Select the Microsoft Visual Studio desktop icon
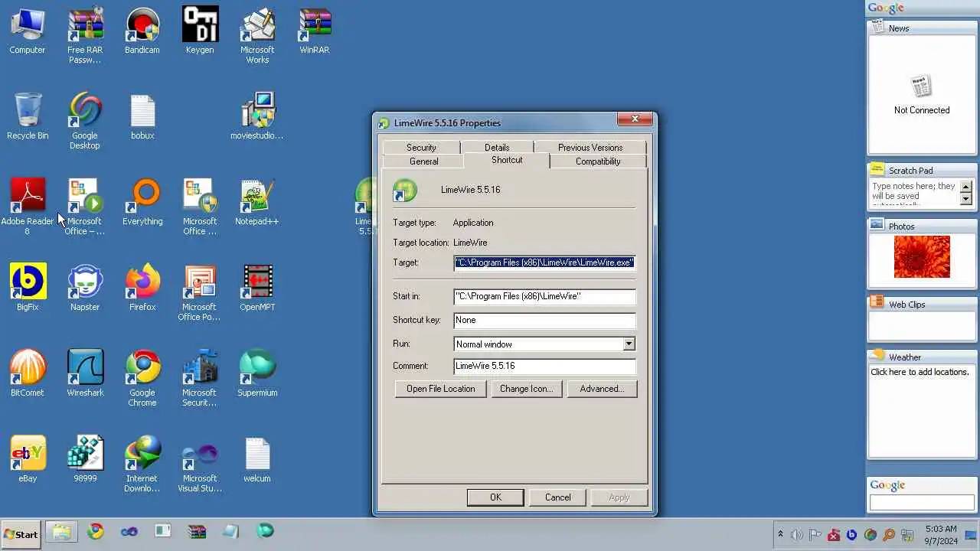The height and width of the screenshot is (551, 980). tap(200, 465)
